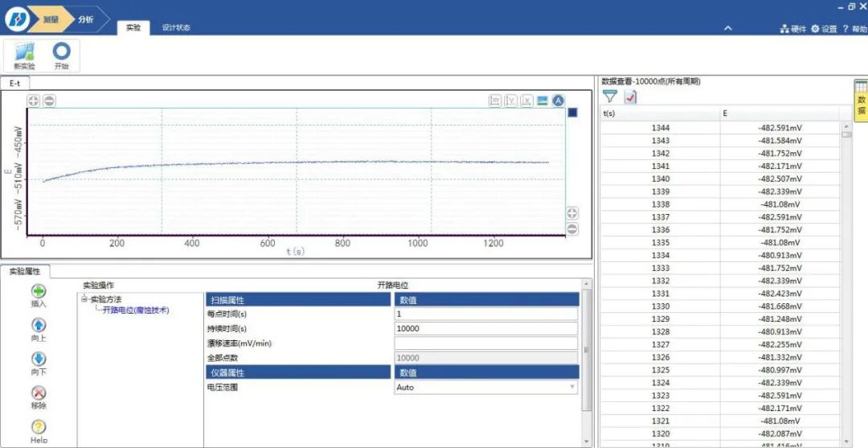Zoom out with the chart's upper-left minus icon
This screenshot has width=868, height=448.
point(49,101)
